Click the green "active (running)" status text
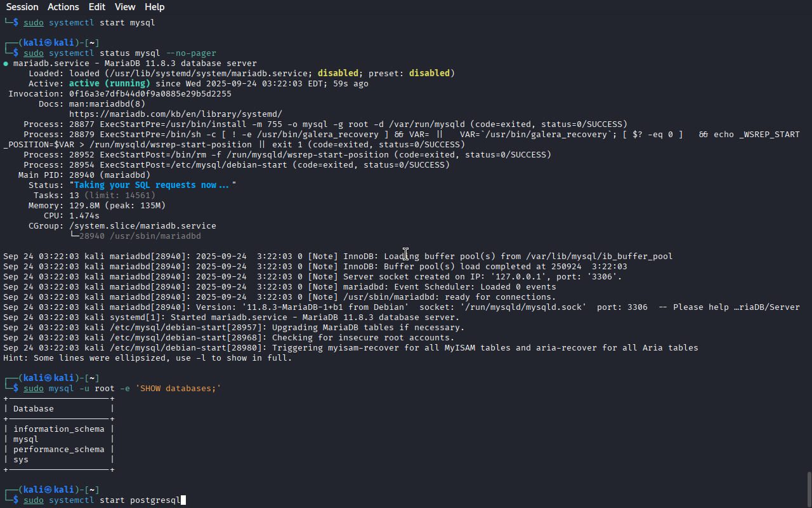Screen dimensions: 812x508 (x=109, y=84)
